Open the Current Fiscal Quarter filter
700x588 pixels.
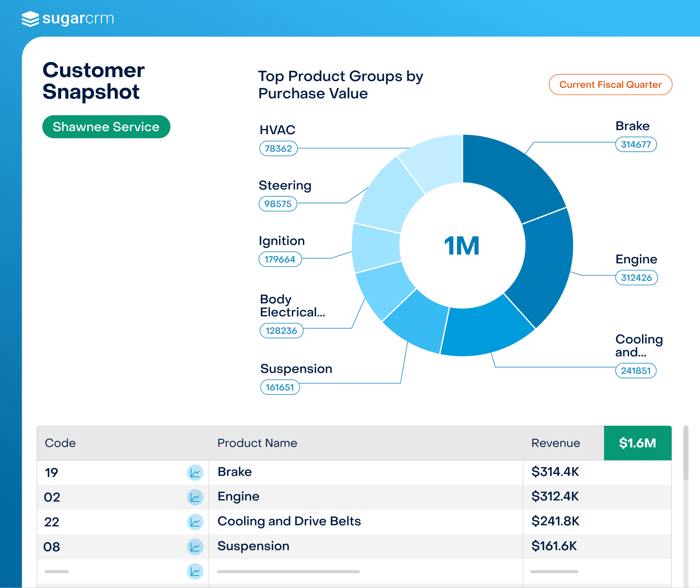[x=610, y=85]
